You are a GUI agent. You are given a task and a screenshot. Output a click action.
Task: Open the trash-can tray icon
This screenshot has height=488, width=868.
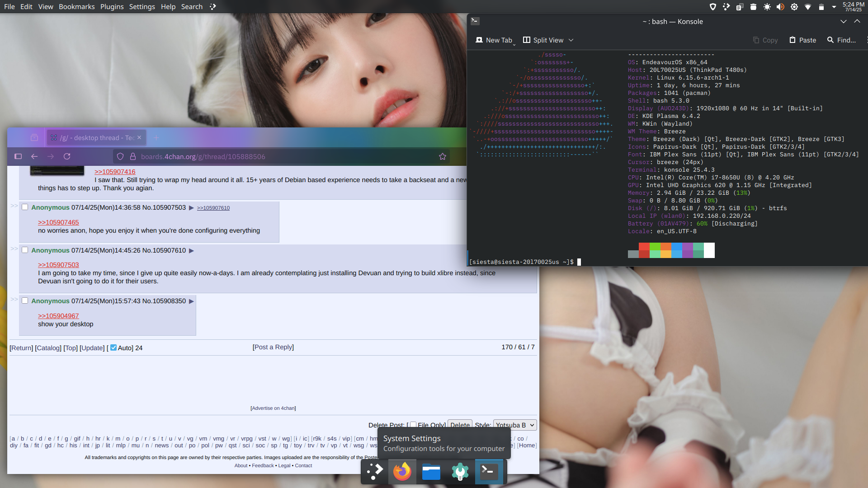pyautogui.click(x=753, y=7)
